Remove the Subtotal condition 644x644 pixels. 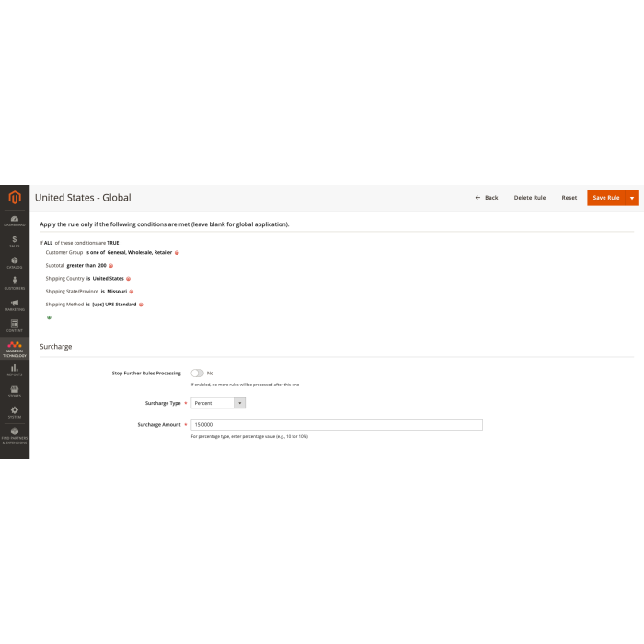tap(111, 266)
